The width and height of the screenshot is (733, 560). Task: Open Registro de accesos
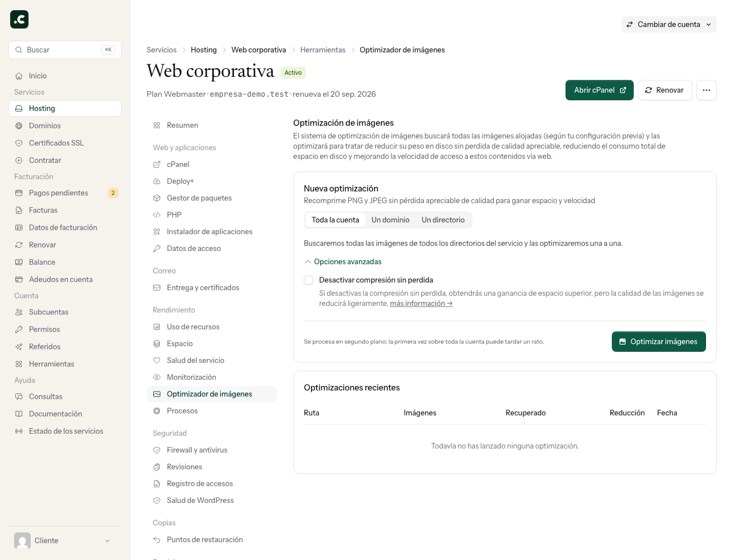pyautogui.click(x=212, y=484)
